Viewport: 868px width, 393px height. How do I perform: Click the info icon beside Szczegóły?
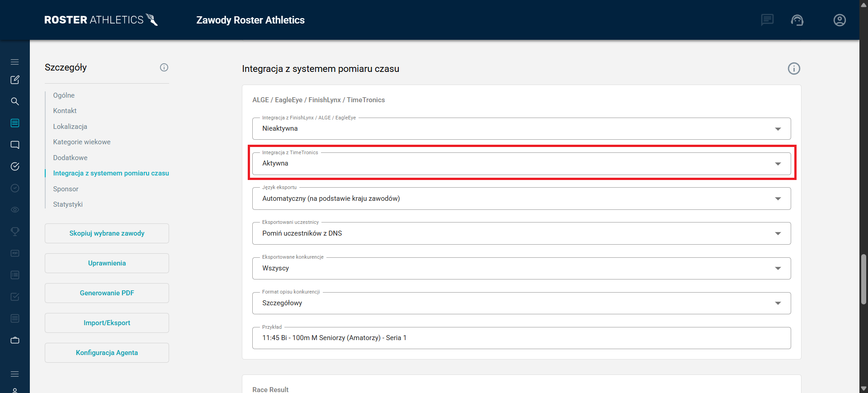[164, 67]
